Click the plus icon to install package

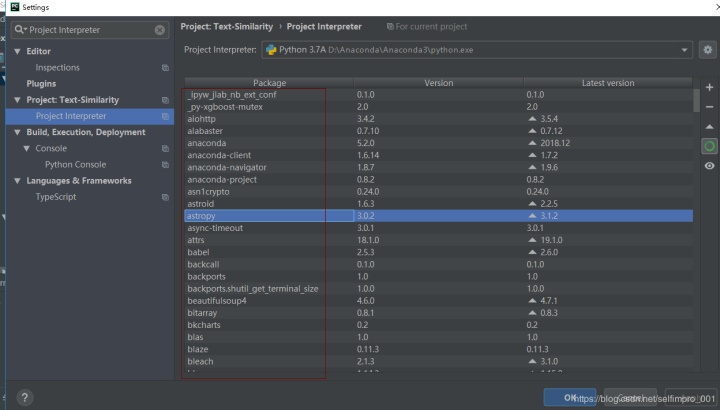click(x=709, y=87)
